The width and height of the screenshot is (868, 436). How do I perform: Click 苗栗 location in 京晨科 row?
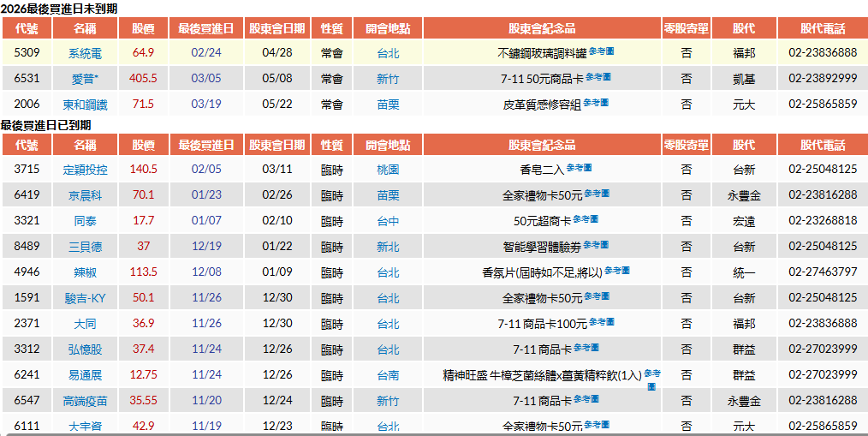click(x=388, y=195)
